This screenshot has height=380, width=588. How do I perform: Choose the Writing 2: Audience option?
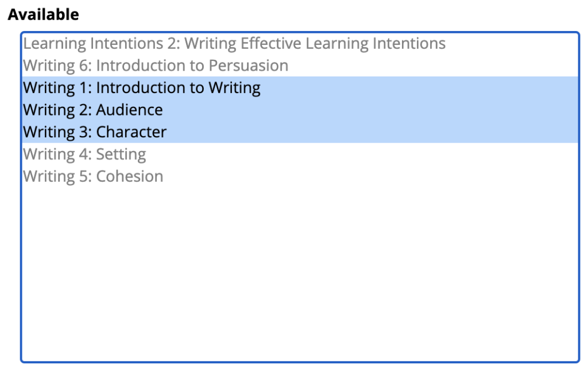pyautogui.click(x=93, y=110)
